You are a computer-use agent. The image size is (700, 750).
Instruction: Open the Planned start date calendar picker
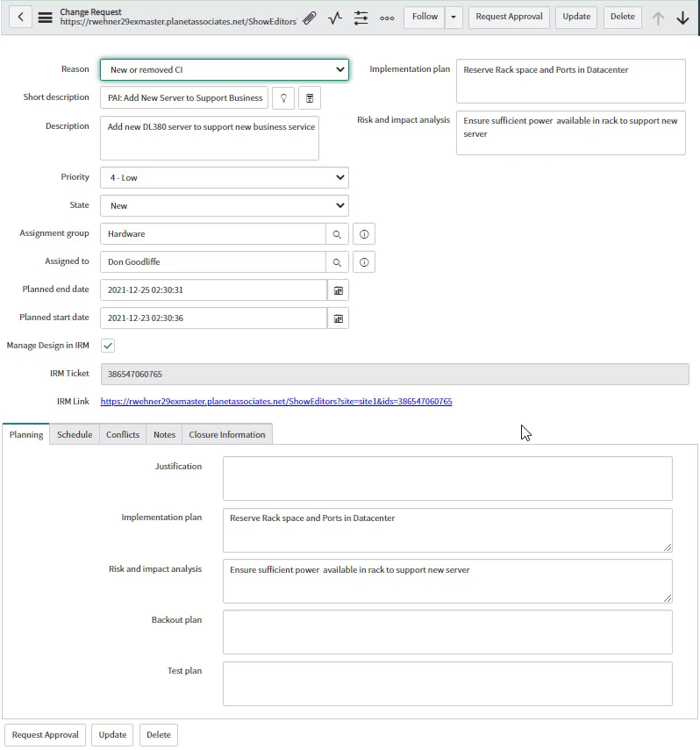coord(339,318)
